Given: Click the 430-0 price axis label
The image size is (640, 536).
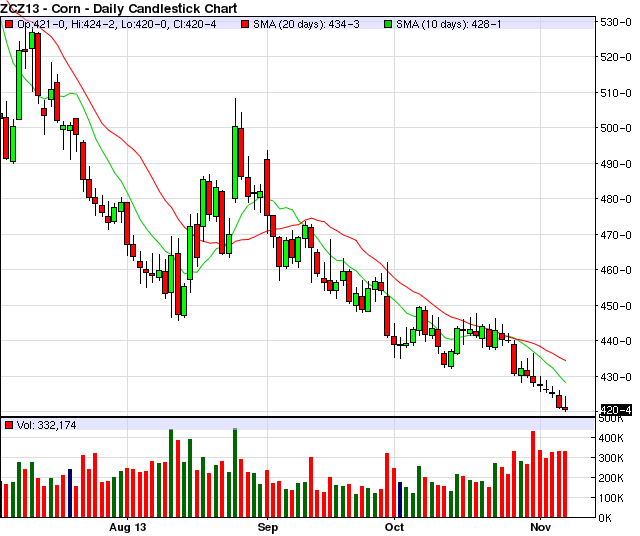Looking at the screenshot, I should 616,377.
